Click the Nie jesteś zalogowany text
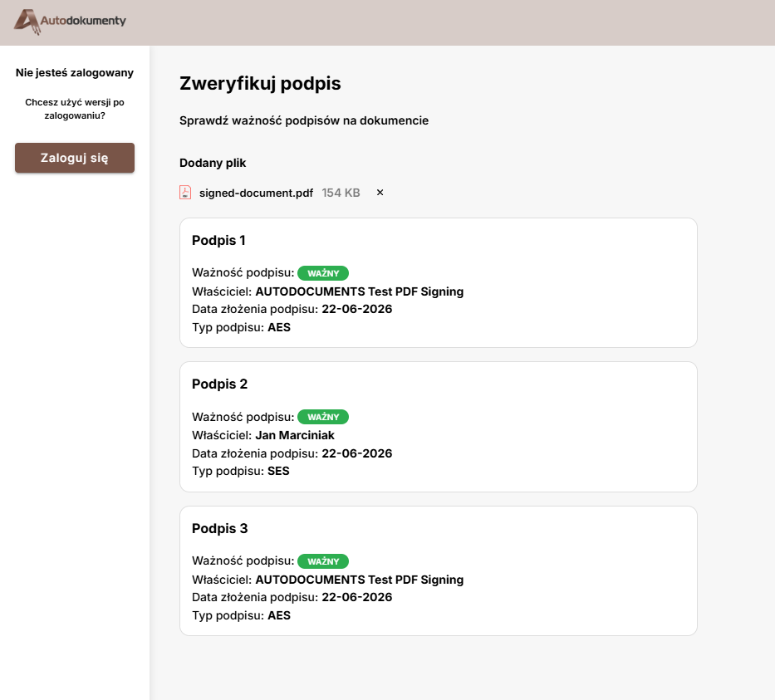This screenshot has height=700, width=775. click(75, 72)
